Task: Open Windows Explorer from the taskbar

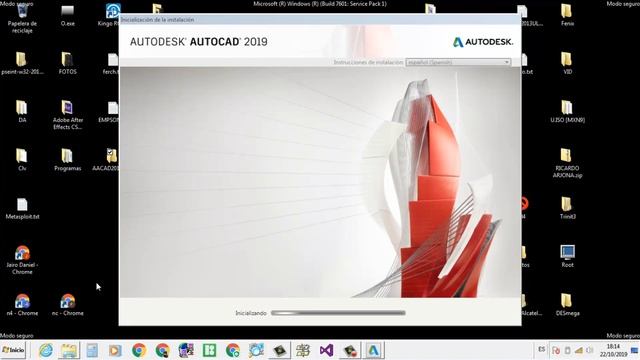Action: point(69,350)
